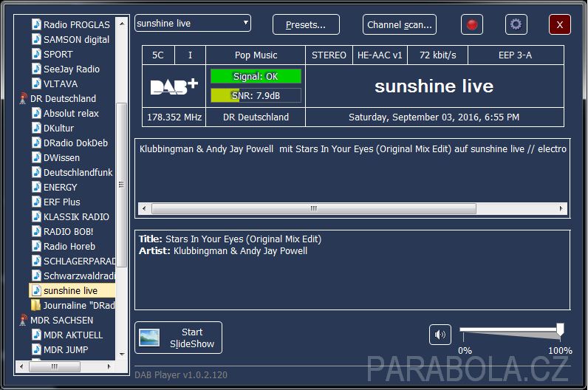This screenshot has height=390, width=588.
Task: Select the sunshine live station row
Action: pyautogui.click(x=72, y=290)
